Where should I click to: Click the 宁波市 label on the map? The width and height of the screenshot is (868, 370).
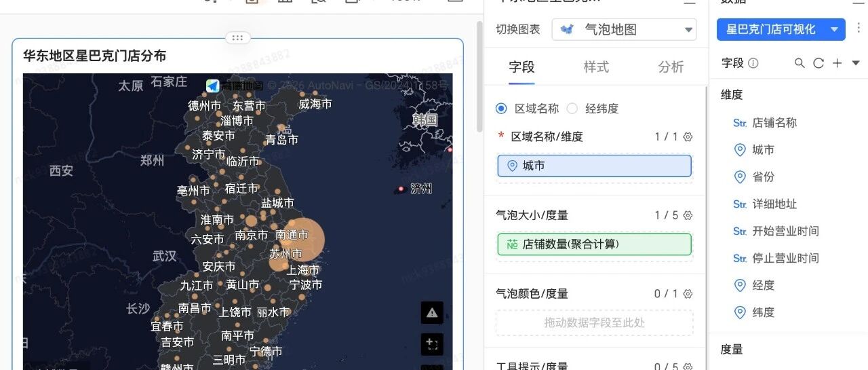click(306, 285)
